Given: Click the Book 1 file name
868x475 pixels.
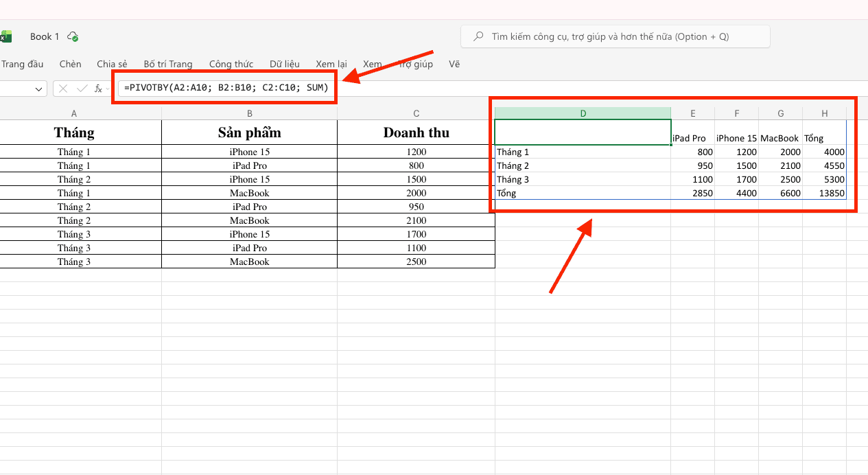Looking at the screenshot, I should click(45, 36).
